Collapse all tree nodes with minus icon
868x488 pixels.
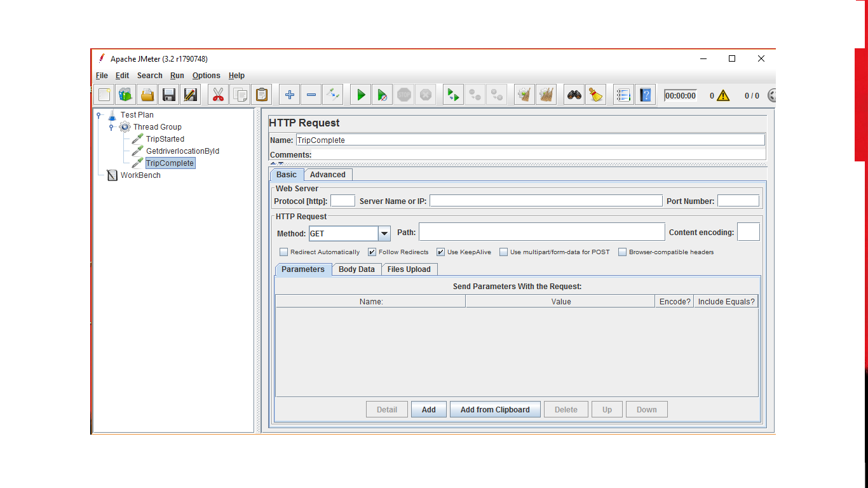pos(311,95)
